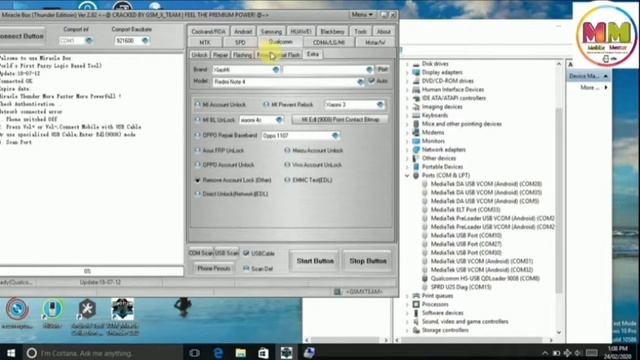Select EMMC Test(EDL) radio button
This screenshot has height=360, width=640.
pyautogui.click(x=287, y=180)
